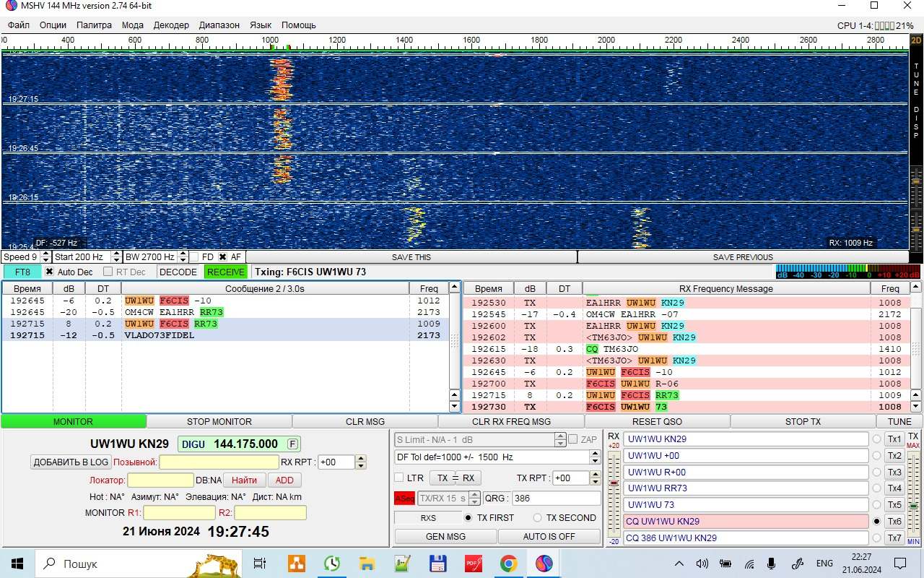Toggle the Auto Dec checkbox
The height and width of the screenshot is (578, 924).
coord(49,272)
